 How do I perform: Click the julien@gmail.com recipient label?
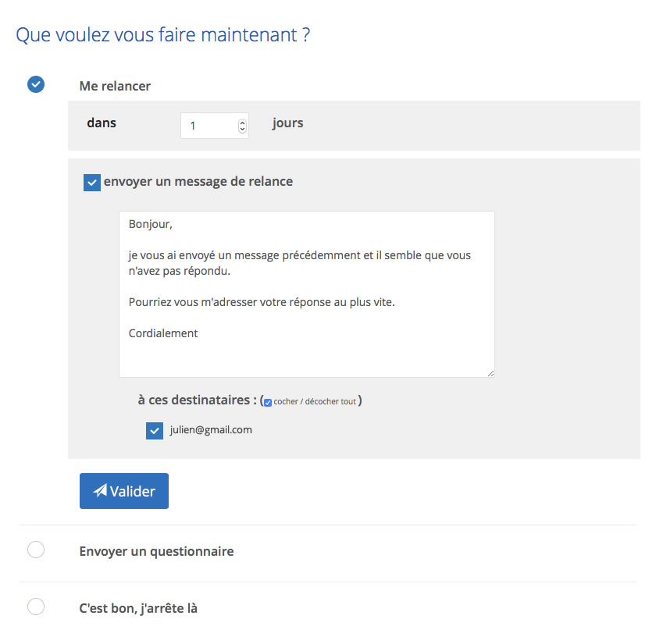tap(211, 430)
